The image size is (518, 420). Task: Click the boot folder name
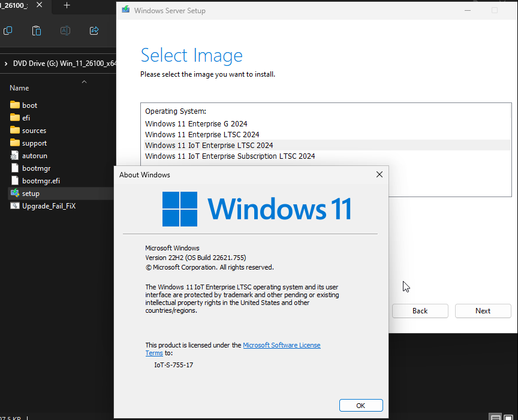click(x=30, y=105)
